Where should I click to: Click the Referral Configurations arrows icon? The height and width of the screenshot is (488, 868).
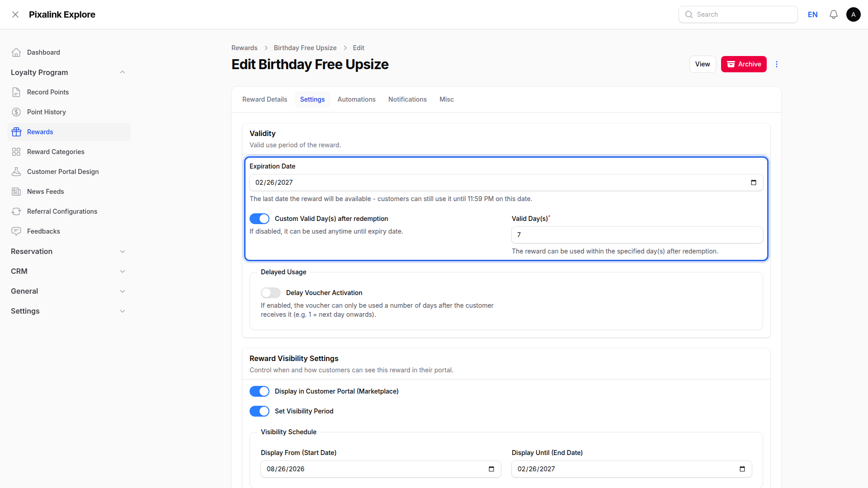(16, 211)
